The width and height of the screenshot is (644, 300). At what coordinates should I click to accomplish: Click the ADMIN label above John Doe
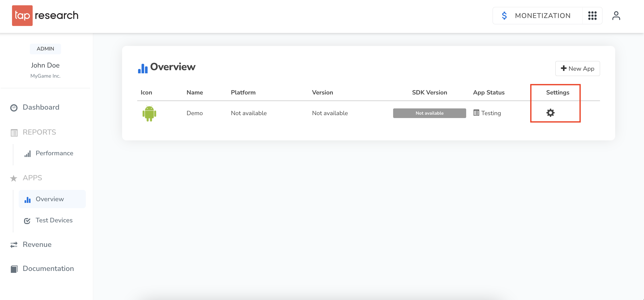pyautogui.click(x=45, y=49)
